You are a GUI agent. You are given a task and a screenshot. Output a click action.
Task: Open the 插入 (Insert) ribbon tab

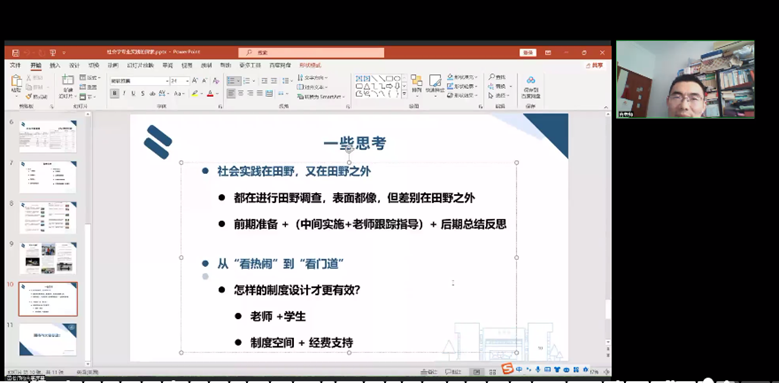(x=55, y=65)
